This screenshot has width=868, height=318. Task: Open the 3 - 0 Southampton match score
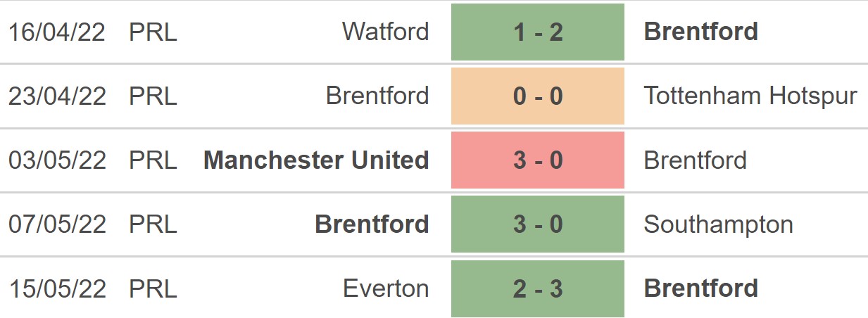pos(538,224)
